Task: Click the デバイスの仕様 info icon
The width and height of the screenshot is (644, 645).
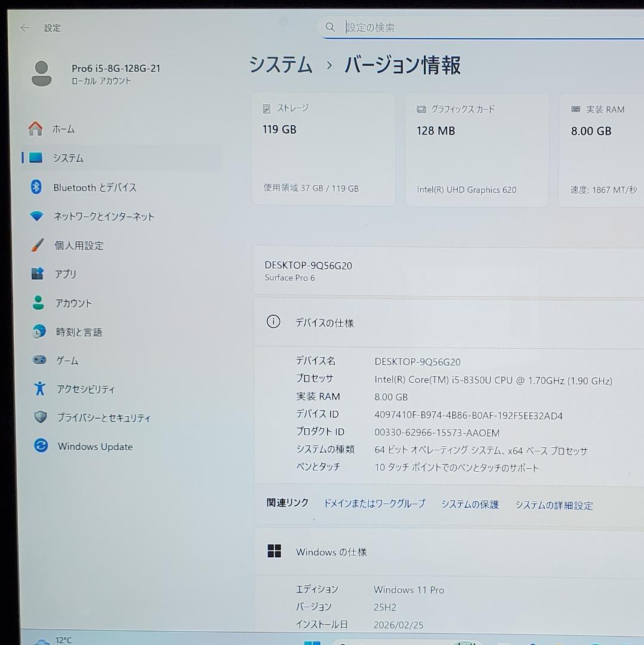Action: click(x=273, y=322)
